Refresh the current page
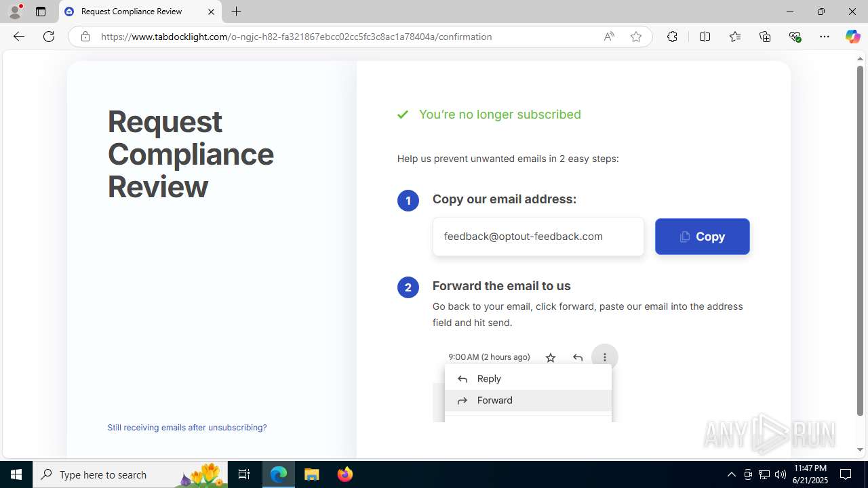Viewport: 868px width, 488px height. click(49, 37)
